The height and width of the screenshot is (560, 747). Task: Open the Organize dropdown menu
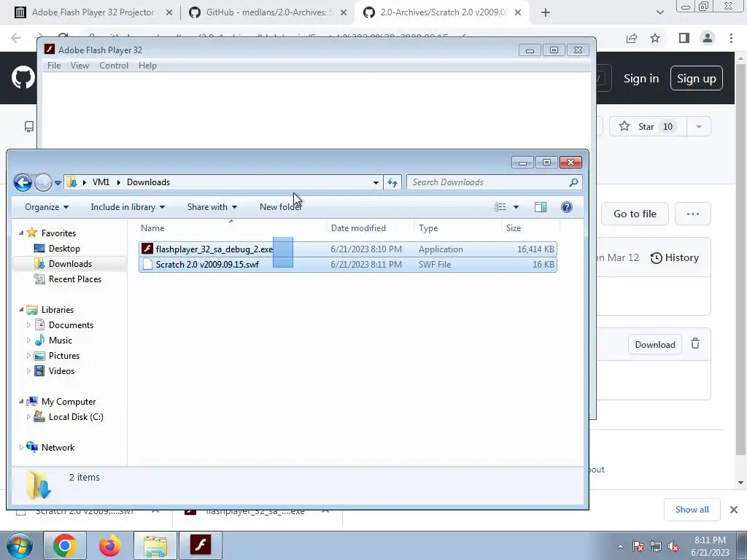coord(47,207)
